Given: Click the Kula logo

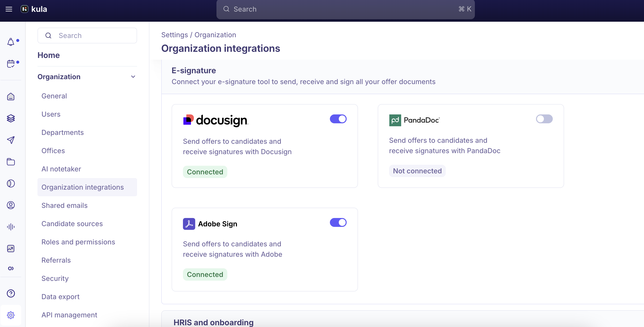Looking at the screenshot, I should 34,9.
